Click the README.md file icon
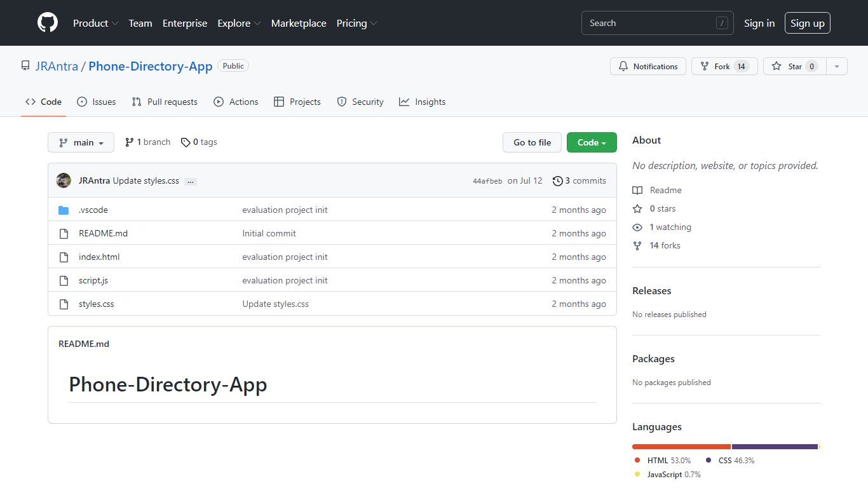The width and height of the screenshot is (868, 488). click(64, 233)
